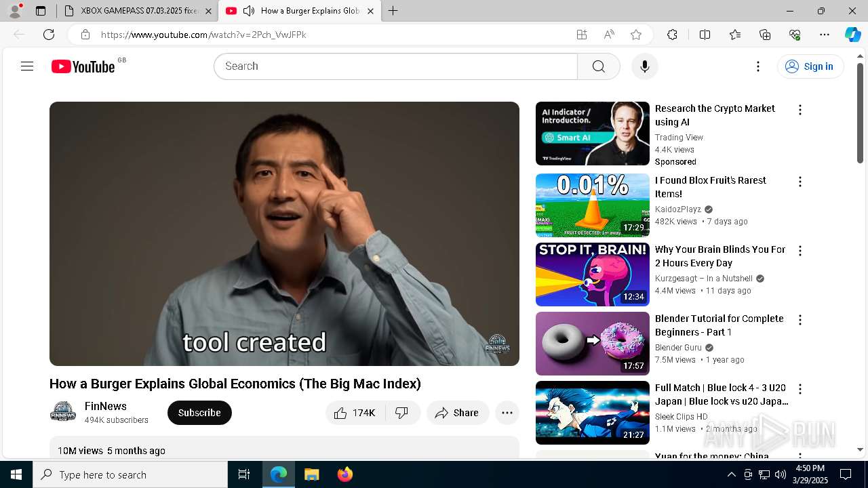The width and height of the screenshot is (868, 488).
Task: Select the How a Burger Explains tab
Action: point(300,11)
